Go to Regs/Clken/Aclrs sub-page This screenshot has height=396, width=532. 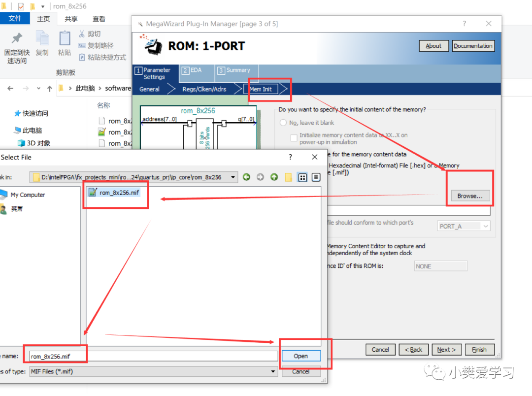tap(204, 89)
